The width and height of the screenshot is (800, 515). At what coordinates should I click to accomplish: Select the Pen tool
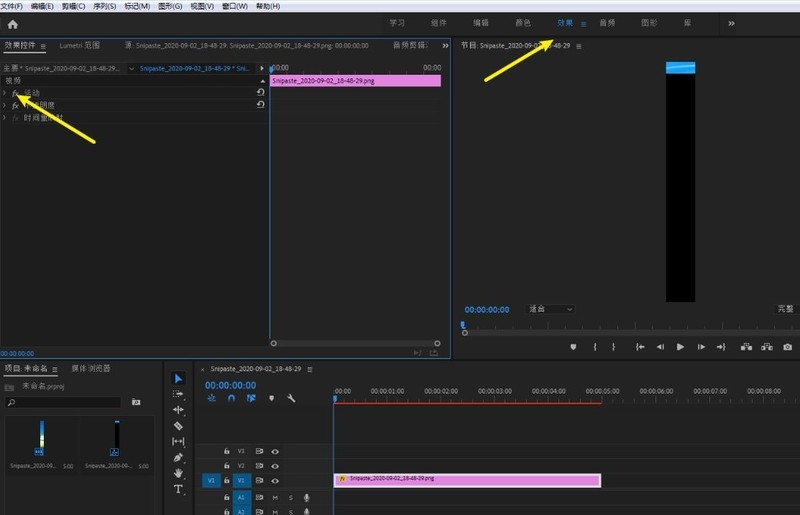click(x=178, y=457)
